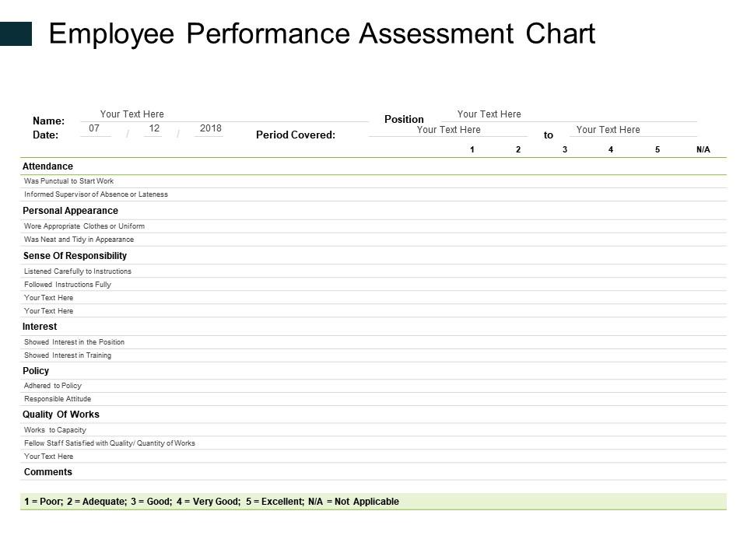747x560 pixels.
Task: Click the Name: label
Action: pos(48,121)
